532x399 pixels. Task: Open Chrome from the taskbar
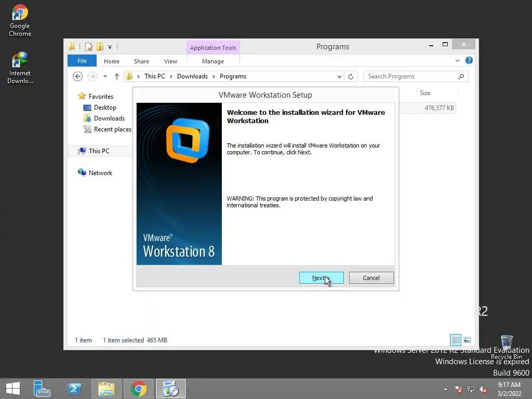[x=138, y=389]
